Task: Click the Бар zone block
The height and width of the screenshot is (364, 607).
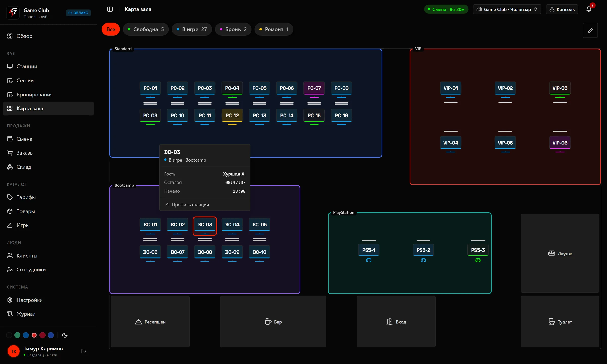Action: [x=273, y=322]
